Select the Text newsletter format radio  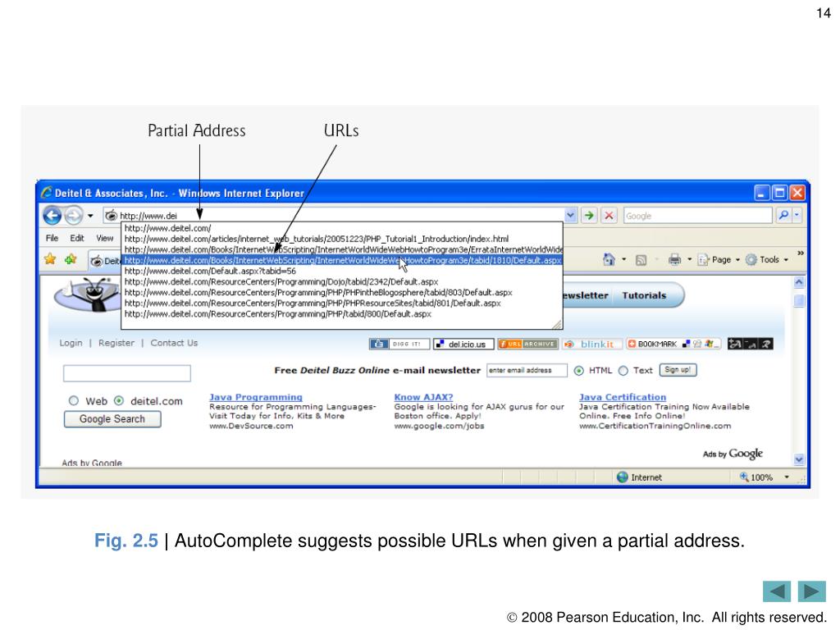click(x=623, y=371)
